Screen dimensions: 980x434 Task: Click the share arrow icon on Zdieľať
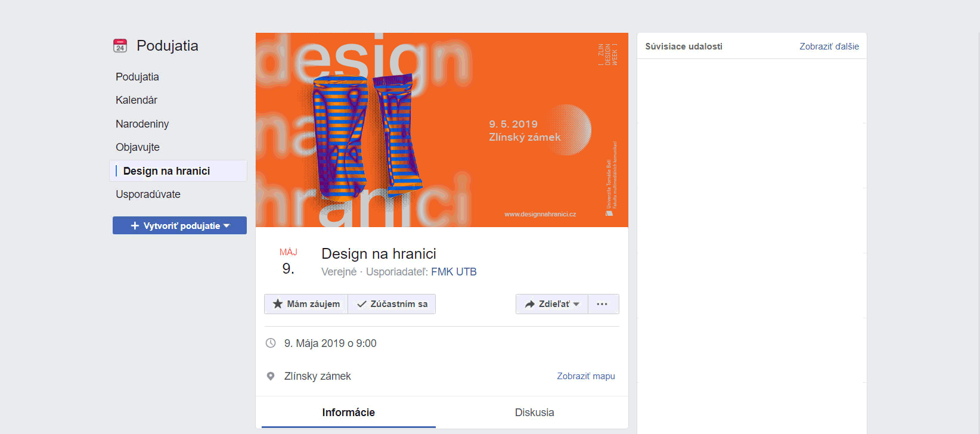click(529, 304)
